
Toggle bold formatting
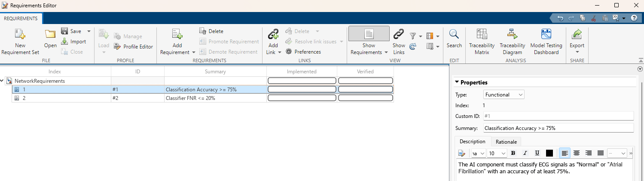(513, 153)
